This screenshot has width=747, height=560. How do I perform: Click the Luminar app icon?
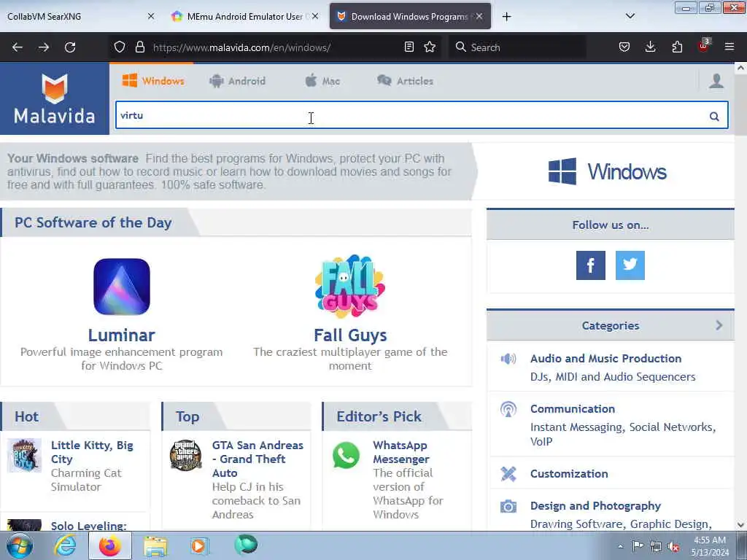coord(122,287)
